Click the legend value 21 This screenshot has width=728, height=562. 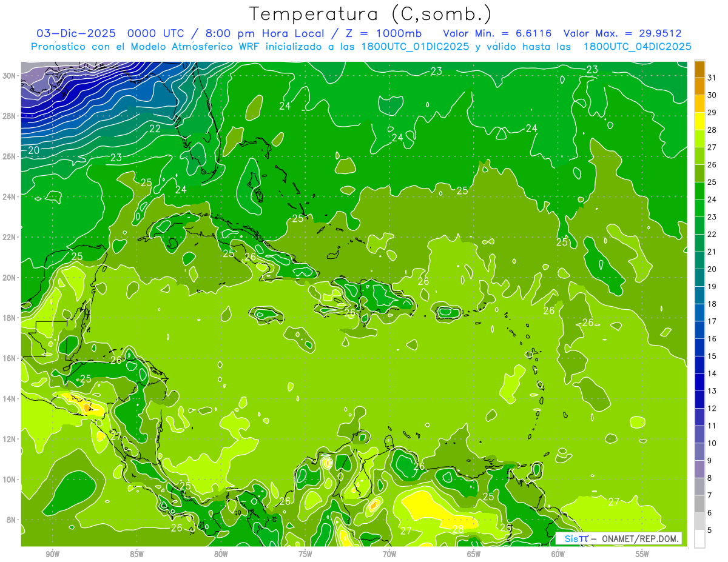coord(712,252)
